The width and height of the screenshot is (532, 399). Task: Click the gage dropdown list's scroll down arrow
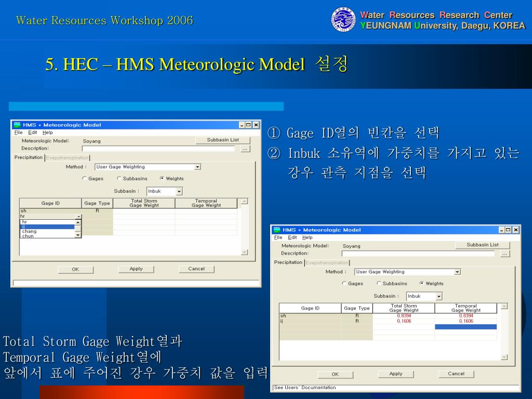tap(78, 235)
